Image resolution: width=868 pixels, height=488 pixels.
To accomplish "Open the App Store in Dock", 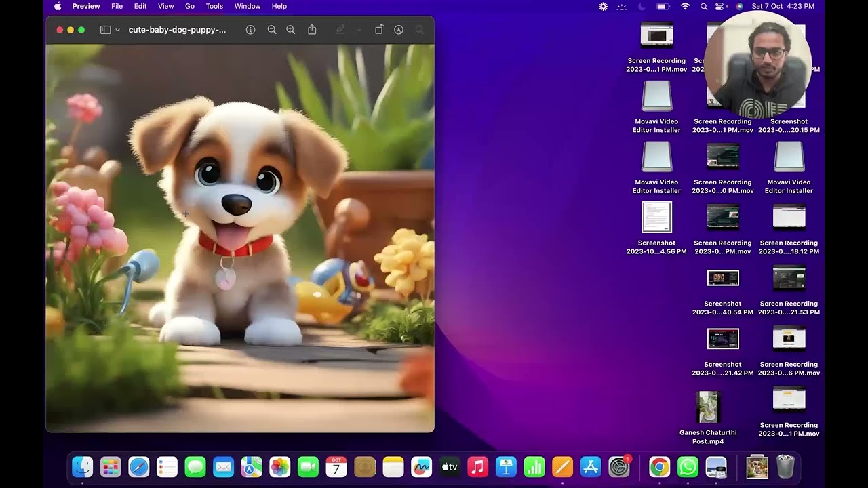I will coord(591,466).
